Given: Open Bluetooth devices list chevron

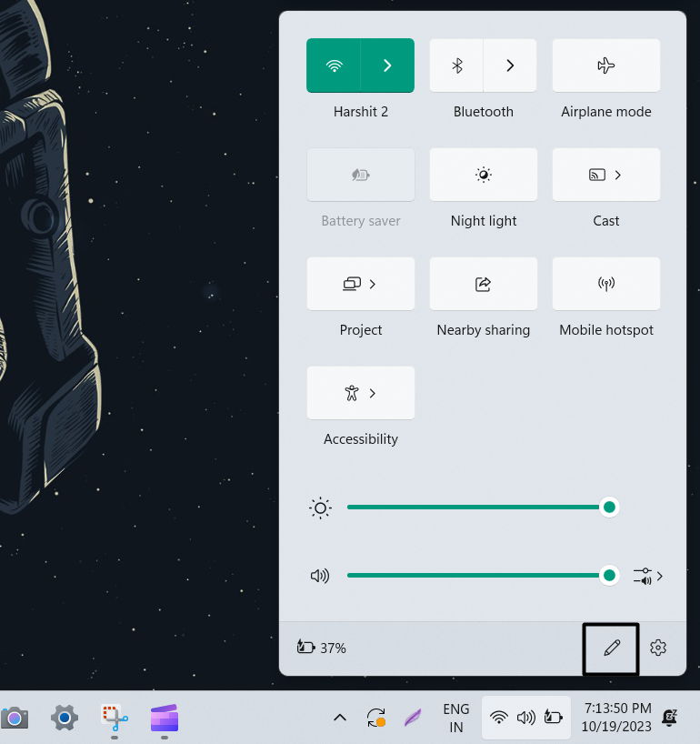Looking at the screenshot, I should coord(510,65).
